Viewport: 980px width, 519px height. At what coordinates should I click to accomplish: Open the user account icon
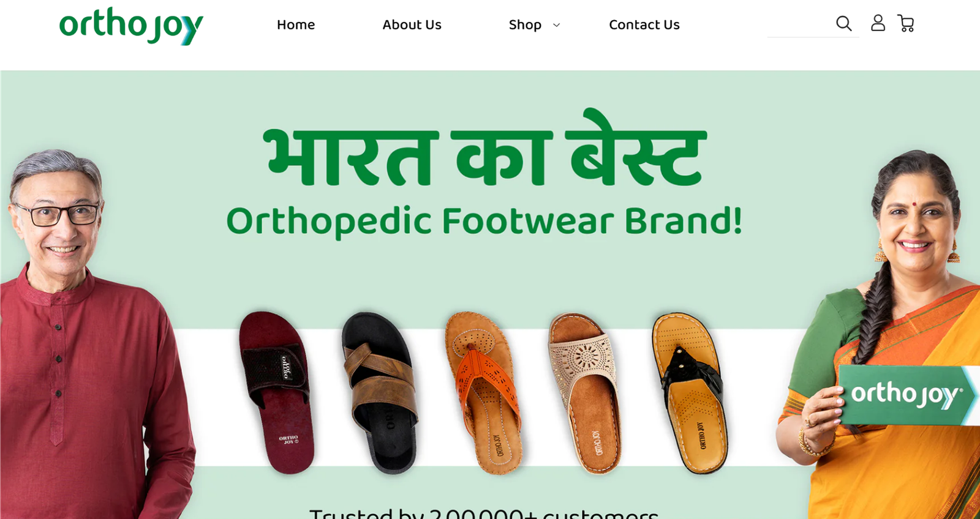pos(878,23)
